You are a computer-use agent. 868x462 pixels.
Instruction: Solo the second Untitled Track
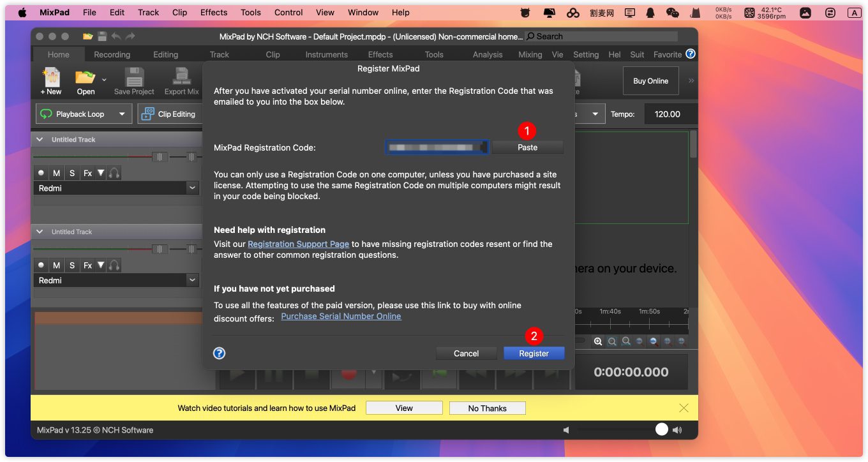click(x=72, y=265)
